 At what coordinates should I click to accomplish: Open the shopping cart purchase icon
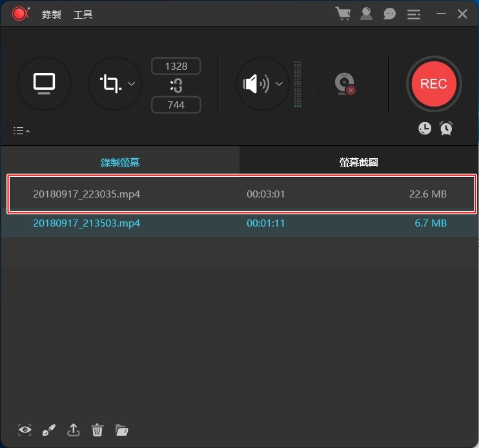(343, 14)
